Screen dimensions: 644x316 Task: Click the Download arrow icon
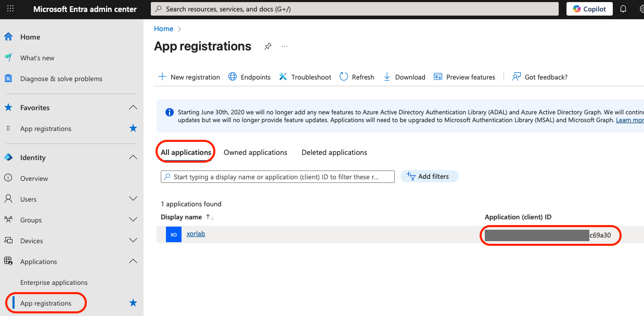point(387,77)
